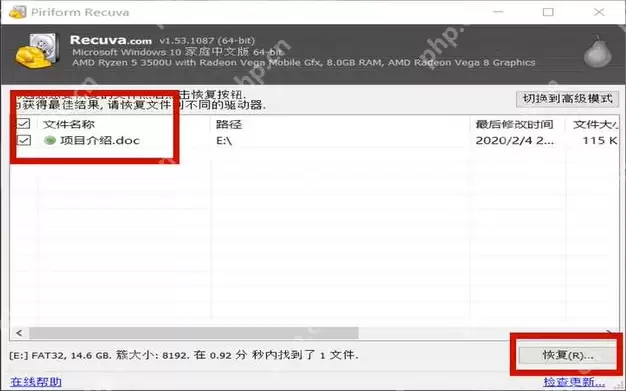Click the horizontal scrollbar left arrow
This screenshot has height=391, width=626.
[19, 333]
